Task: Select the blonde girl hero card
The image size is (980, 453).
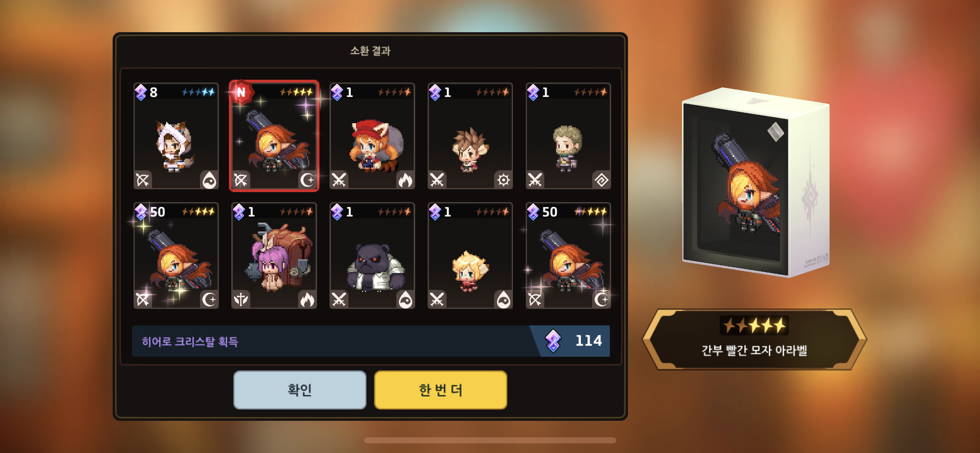Action: [x=470, y=255]
